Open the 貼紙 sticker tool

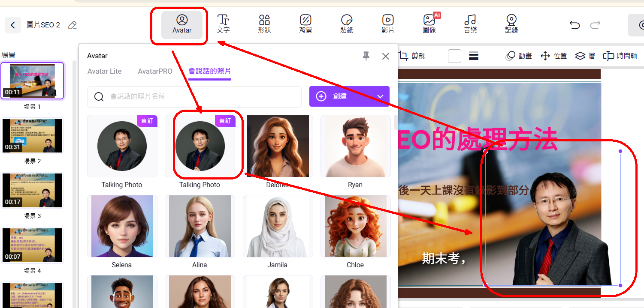(347, 24)
